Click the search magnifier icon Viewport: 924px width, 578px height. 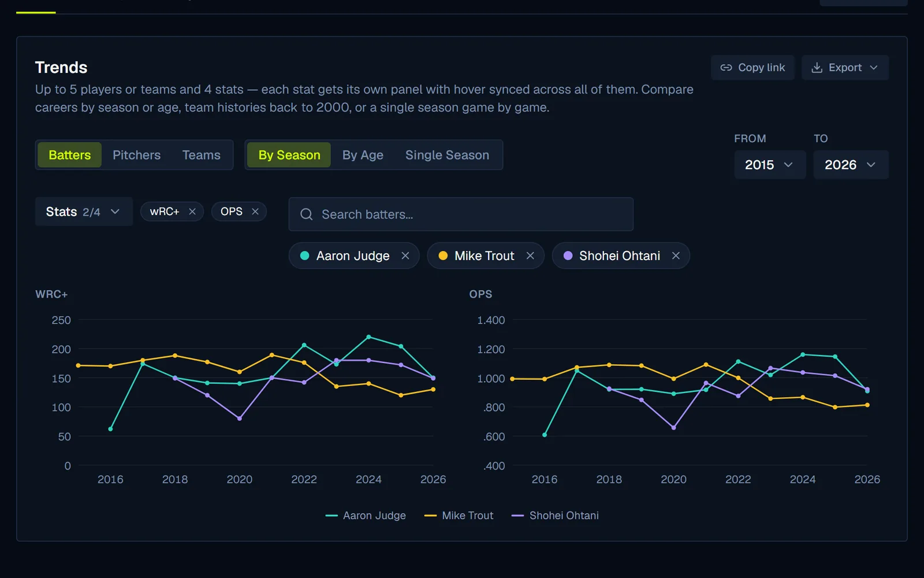click(x=307, y=214)
